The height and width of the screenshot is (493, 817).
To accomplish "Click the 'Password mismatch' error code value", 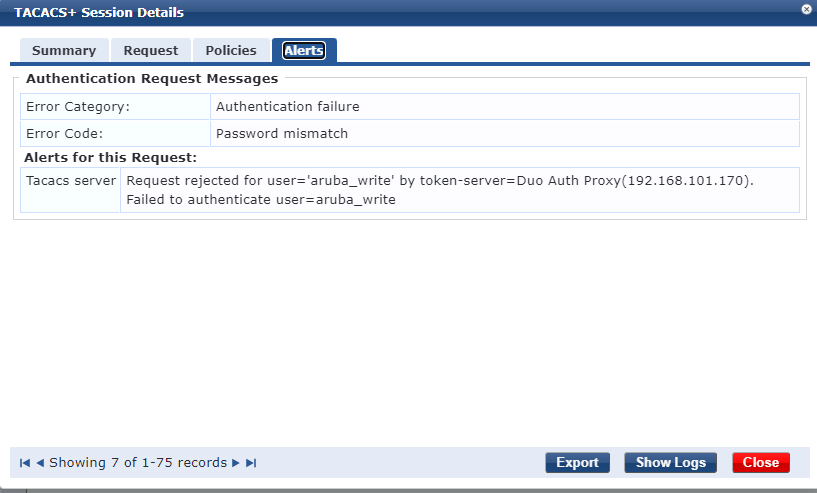I will coord(282,133).
